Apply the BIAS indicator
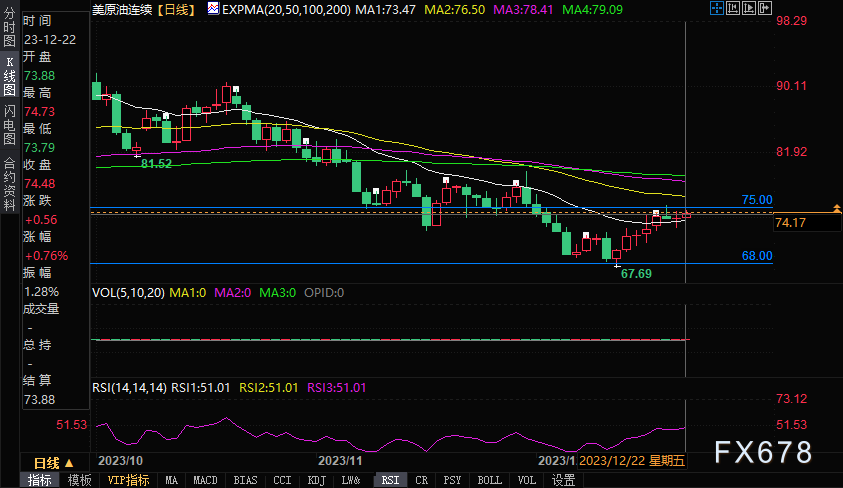The width and height of the screenshot is (843, 488). pyautogui.click(x=245, y=480)
